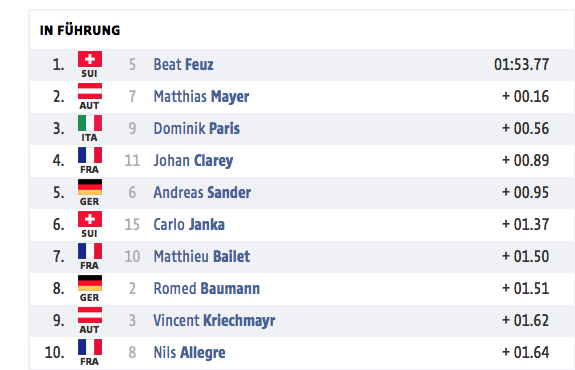Click the French flag beside Nils Allegre

click(x=90, y=347)
